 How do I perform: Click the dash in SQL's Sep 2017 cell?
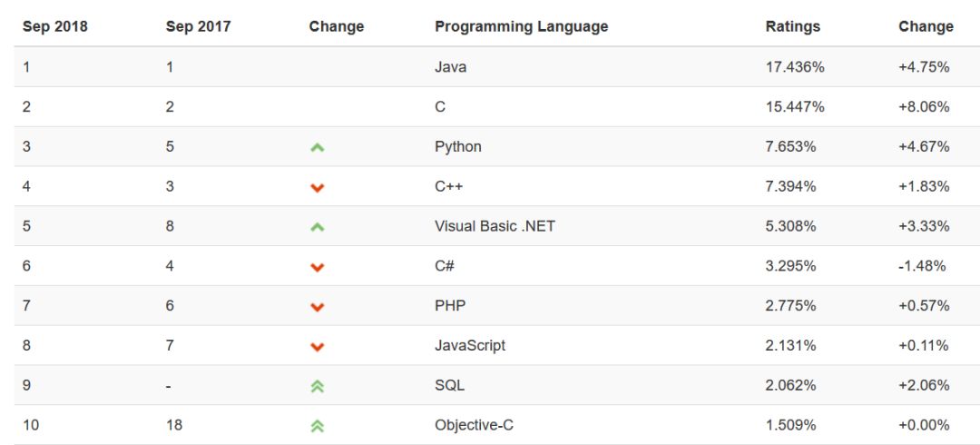click(169, 386)
